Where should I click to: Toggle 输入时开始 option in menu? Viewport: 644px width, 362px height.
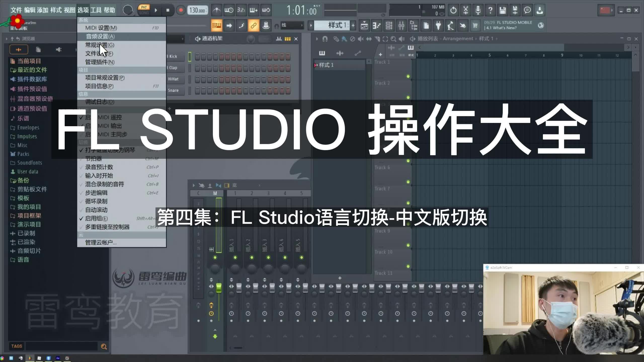click(122, 176)
